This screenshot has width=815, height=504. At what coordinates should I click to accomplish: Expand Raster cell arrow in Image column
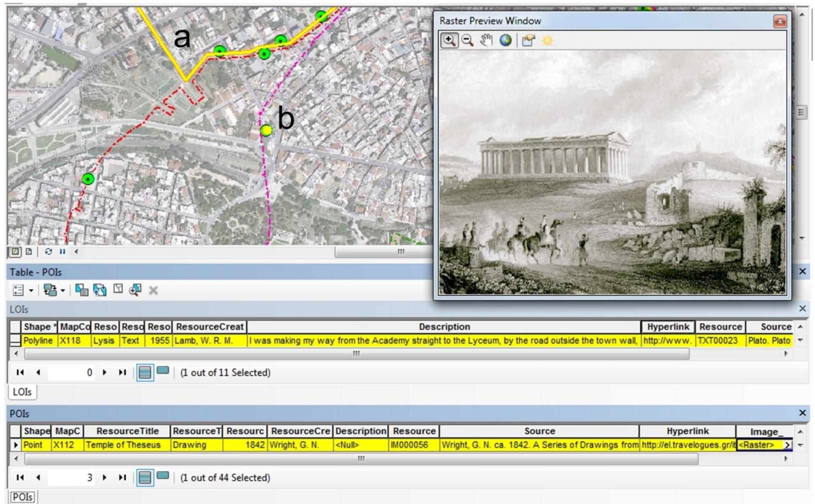point(788,445)
